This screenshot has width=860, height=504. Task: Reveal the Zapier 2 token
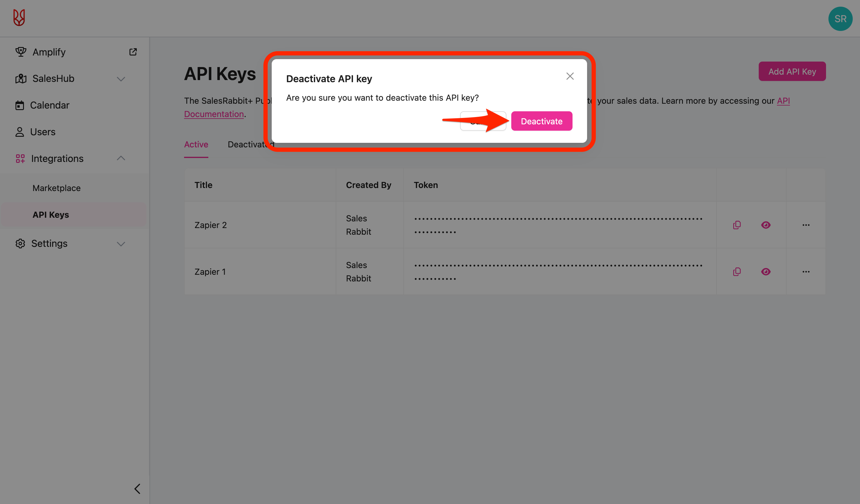[x=765, y=225]
